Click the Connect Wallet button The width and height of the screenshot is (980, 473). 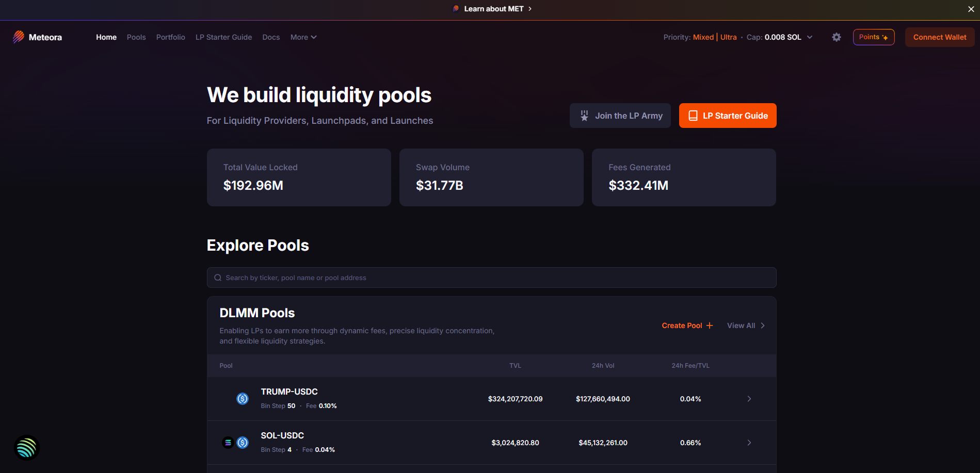939,37
